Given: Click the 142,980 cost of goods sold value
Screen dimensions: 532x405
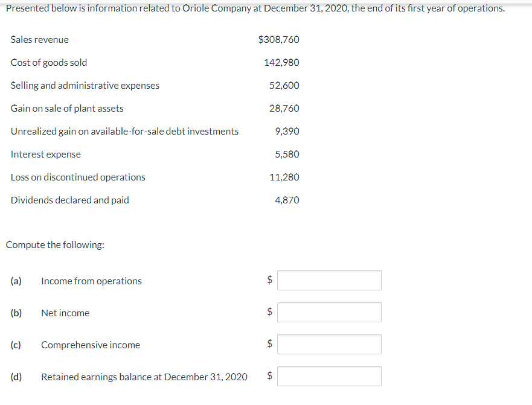Looking at the screenshot, I should click(x=281, y=62).
